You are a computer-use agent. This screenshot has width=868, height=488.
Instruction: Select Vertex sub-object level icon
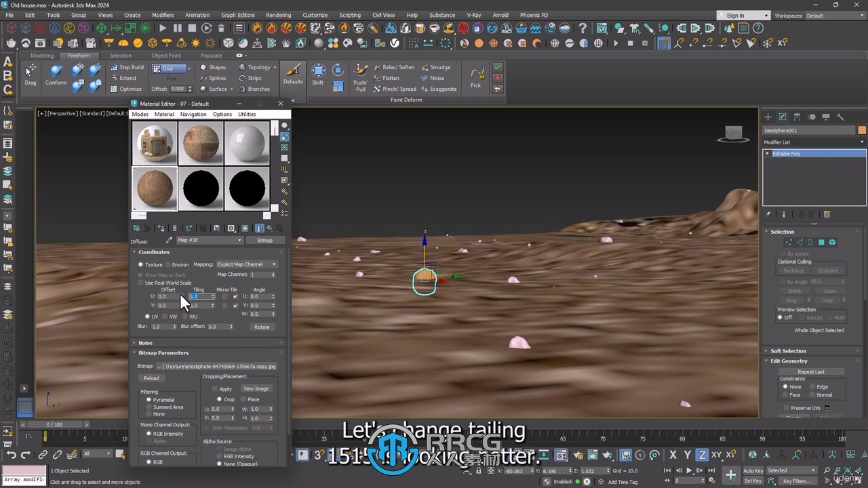pos(788,242)
